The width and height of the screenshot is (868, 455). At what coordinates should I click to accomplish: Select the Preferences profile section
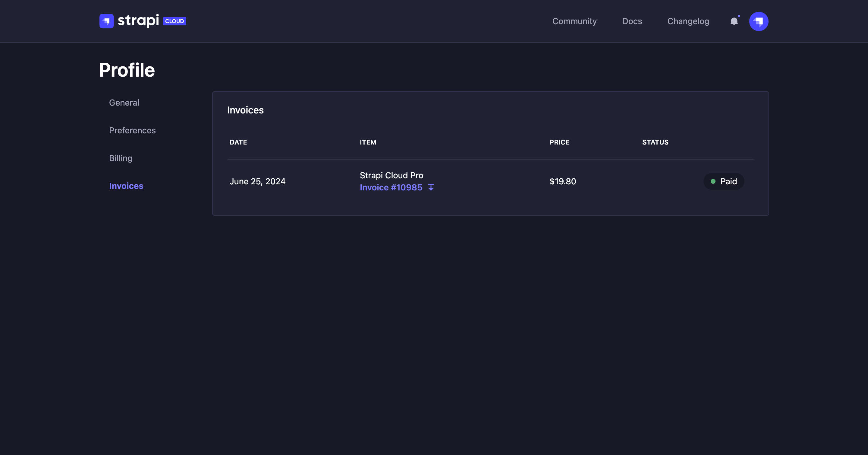[x=133, y=130]
